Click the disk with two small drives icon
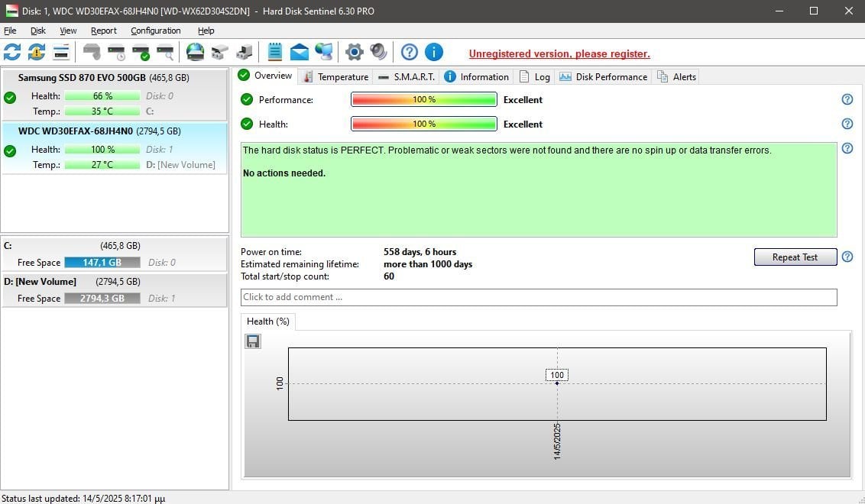Screen dimensions: 865x504 pos(219,52)
